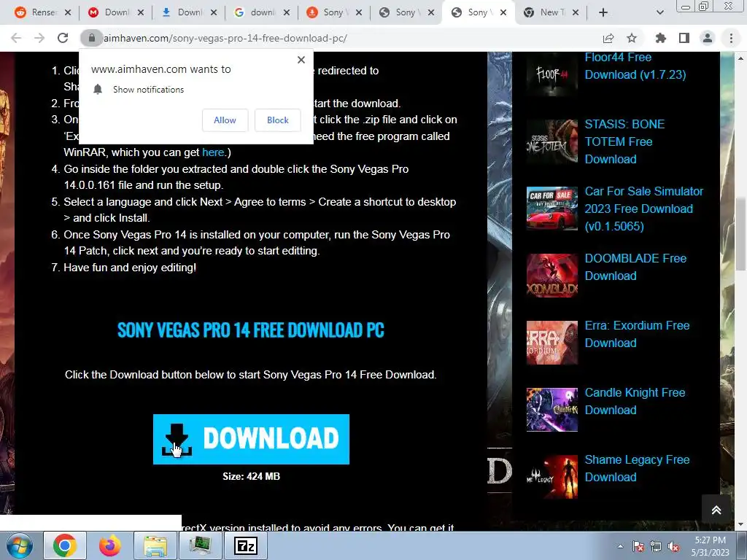Share this page icon
Image resolution: width=747 pixels, height=560 pixels.
click(608, 38)
